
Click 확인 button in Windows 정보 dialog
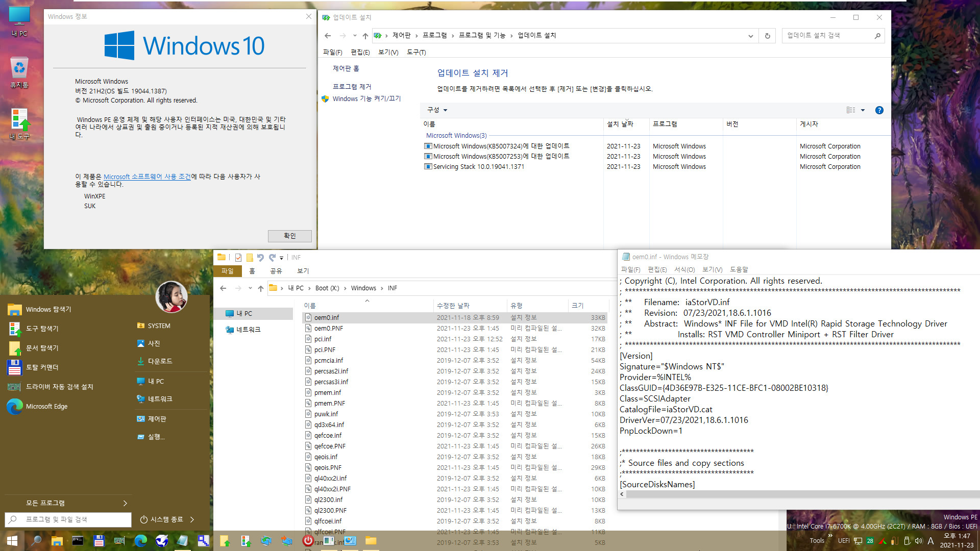point(290,236)
